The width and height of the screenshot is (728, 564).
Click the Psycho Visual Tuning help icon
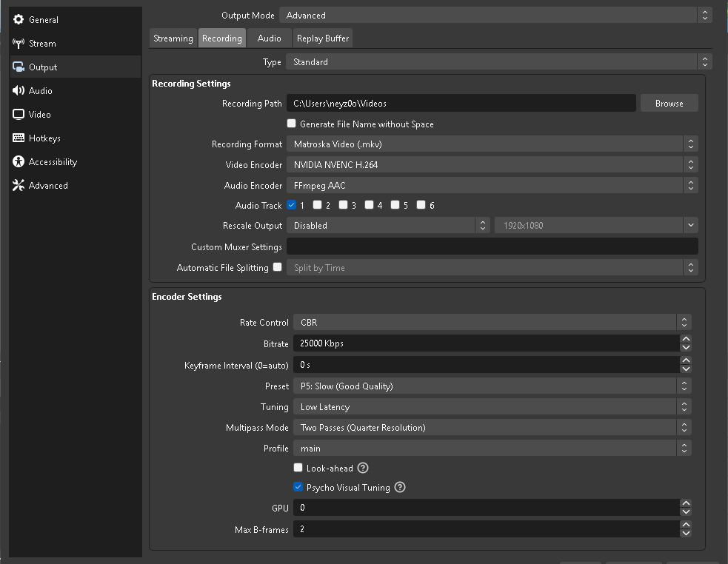tap(400, 488)
